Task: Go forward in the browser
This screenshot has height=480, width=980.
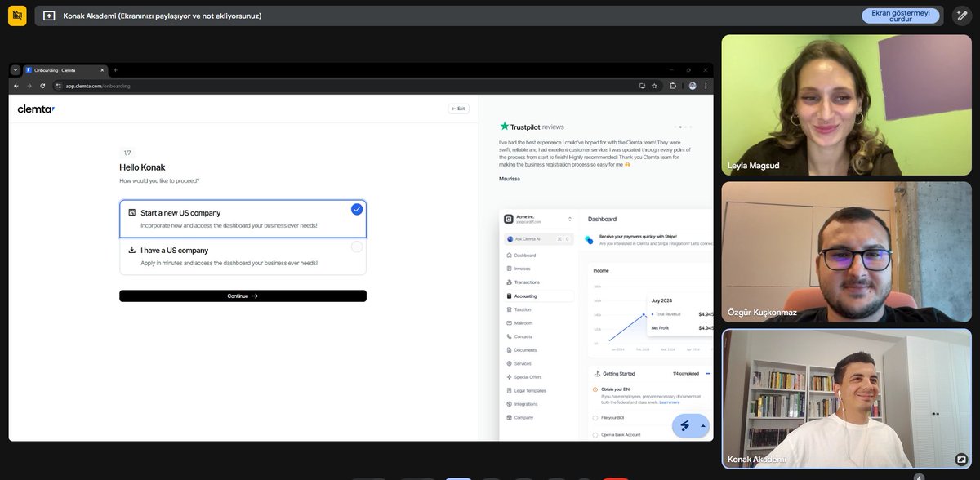Action: [x=30, y=86]
